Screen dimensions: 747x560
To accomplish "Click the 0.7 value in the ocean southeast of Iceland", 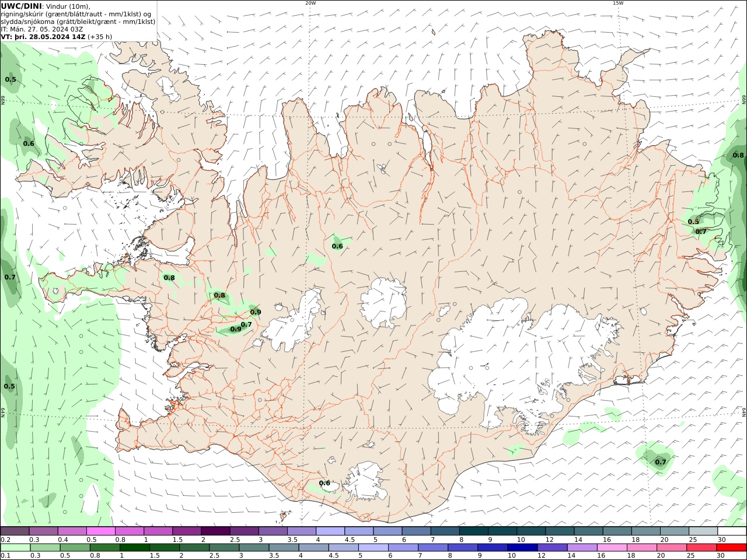I will (x=660, y=462).
